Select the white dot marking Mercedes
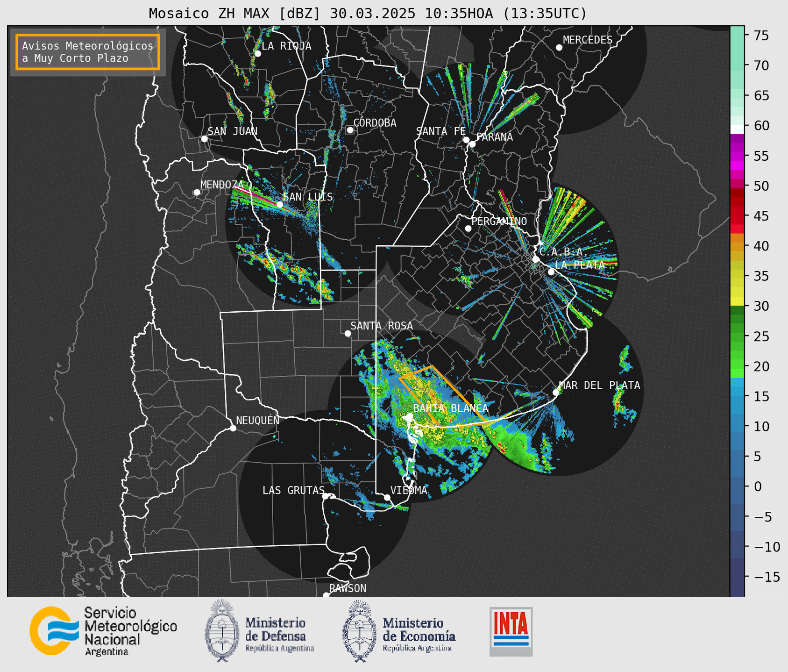Screen dimensions: 788x672 point(559,48)
